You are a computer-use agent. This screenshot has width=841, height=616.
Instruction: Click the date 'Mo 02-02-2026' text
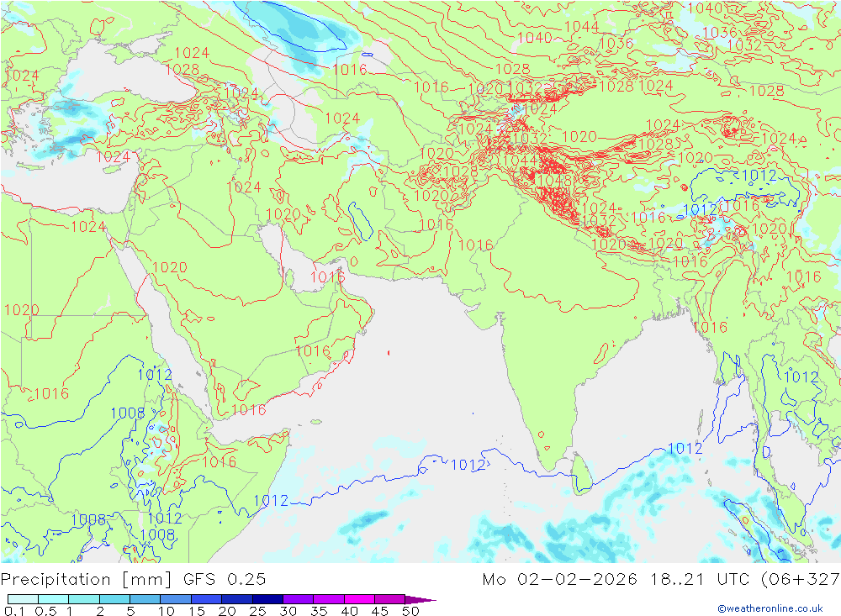[x=560, y=580]
